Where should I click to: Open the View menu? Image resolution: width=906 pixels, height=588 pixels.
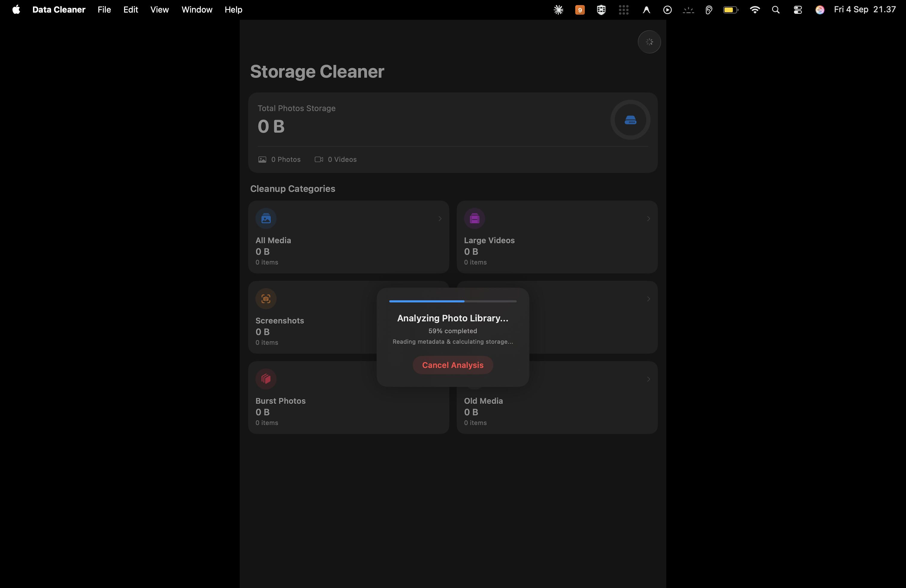click(159, 10)
